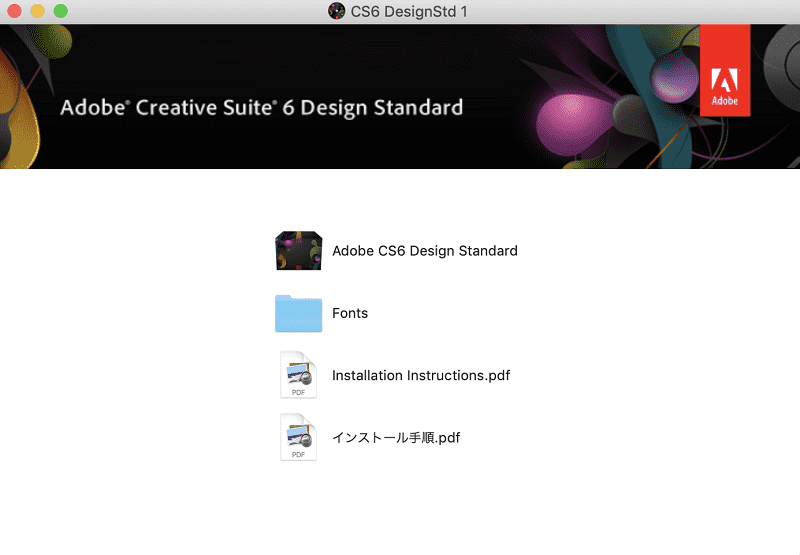This screenshot has width=800, height=555.
Task: Zoom the window with the green button
Action: click(61, 11)
